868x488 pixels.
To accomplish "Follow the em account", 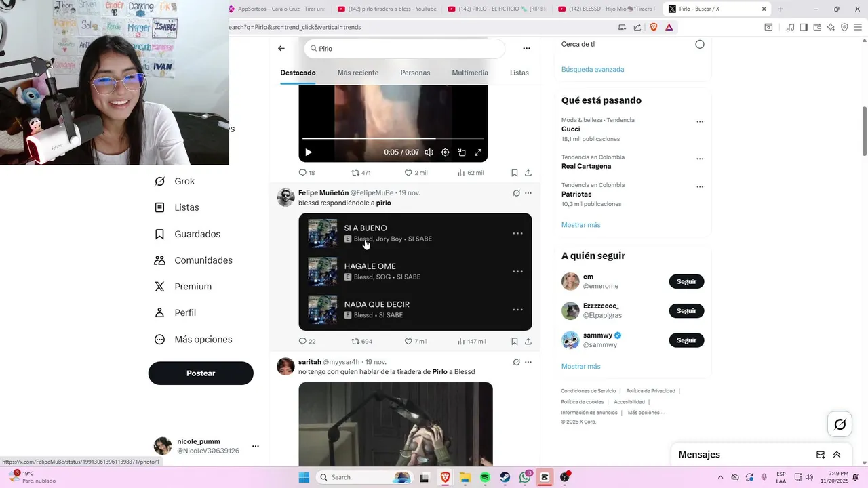I will (x=686, y=281).
